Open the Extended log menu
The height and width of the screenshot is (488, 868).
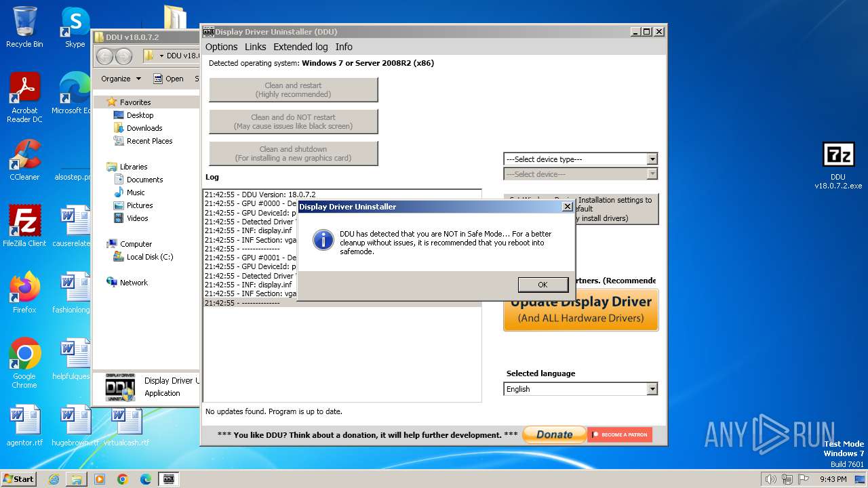click(x=300, y=47)
